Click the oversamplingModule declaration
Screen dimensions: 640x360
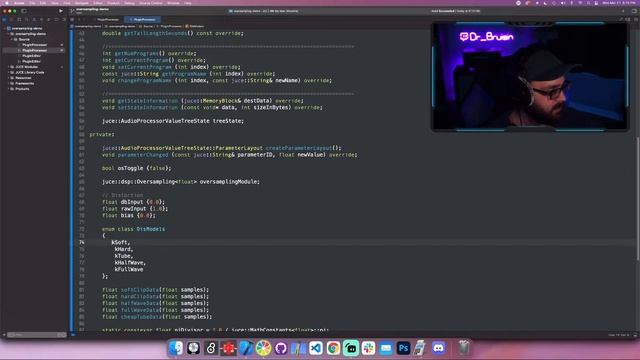[181, 182]
